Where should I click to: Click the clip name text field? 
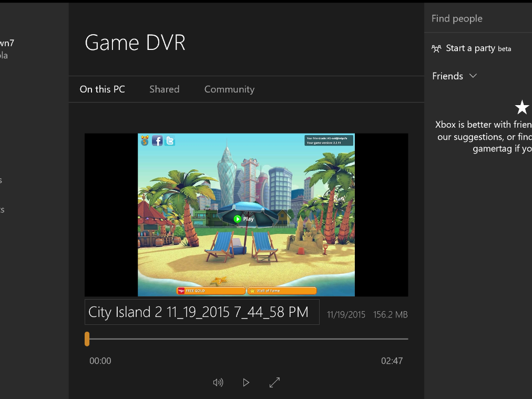[202, 312]
